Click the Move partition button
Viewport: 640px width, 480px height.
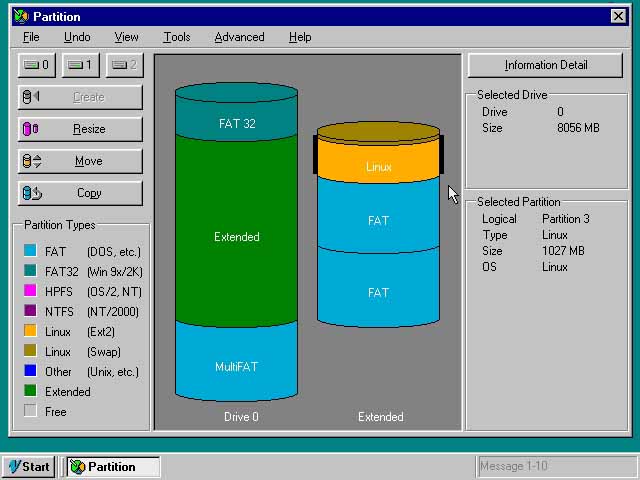point(80,161)
